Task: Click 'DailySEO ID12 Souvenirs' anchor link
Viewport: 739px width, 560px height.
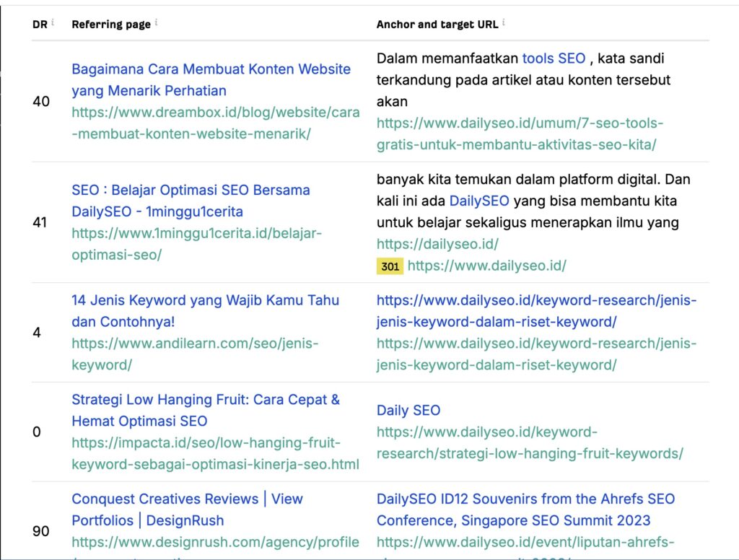Action: click(x=525, y=509)
